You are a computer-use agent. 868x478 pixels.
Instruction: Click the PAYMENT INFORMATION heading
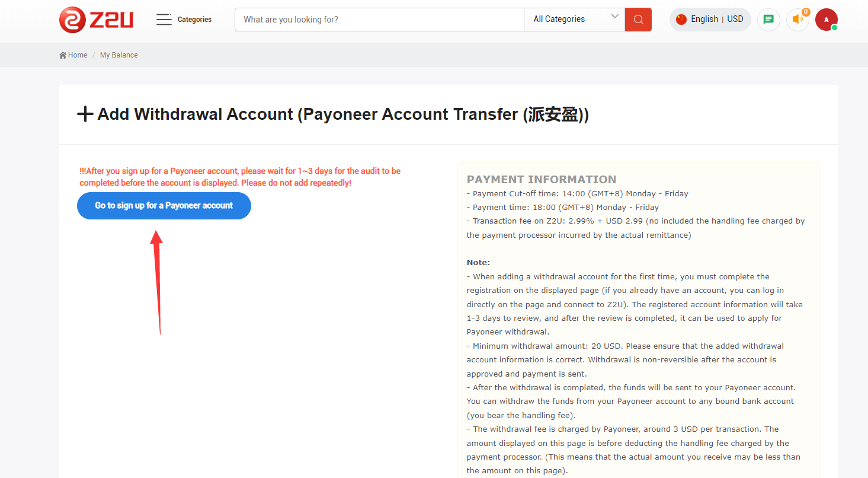(542, 179)
